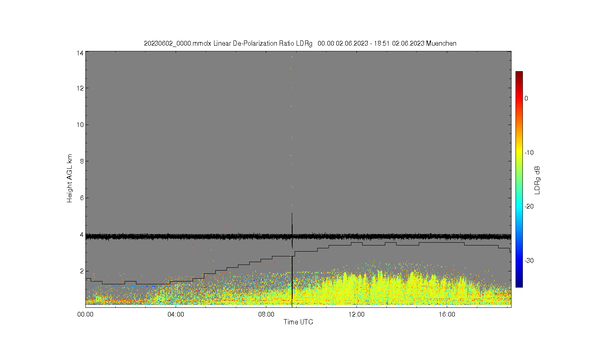Viewport: 607px width, 364px height.
Task: Click the 16:00 time tick label
Action: tap(447, 314)
